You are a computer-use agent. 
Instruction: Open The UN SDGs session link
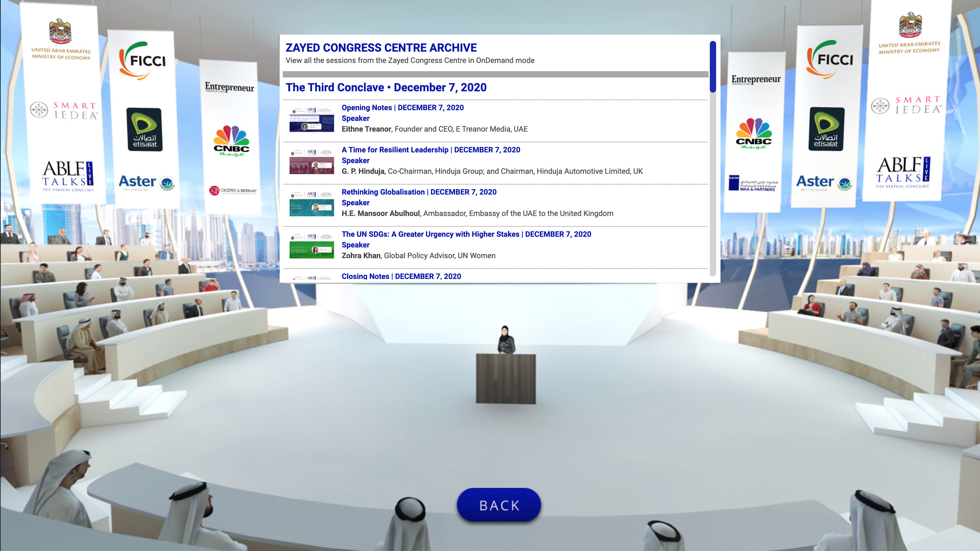(x=466, y=234)
